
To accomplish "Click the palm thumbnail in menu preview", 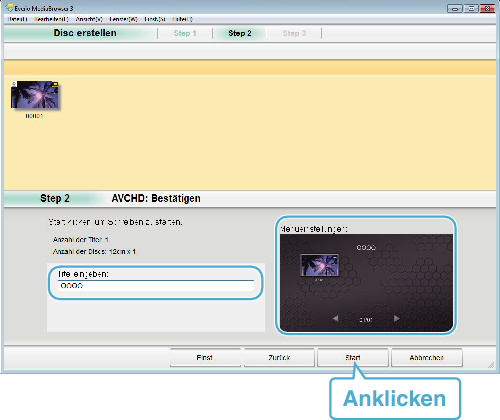I will click(x=319, y=265).
